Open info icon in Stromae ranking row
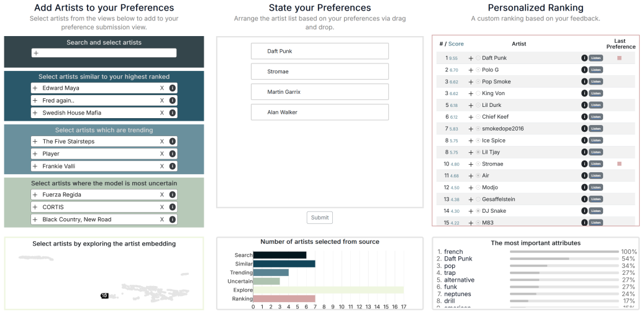 [x=584, y=164]
